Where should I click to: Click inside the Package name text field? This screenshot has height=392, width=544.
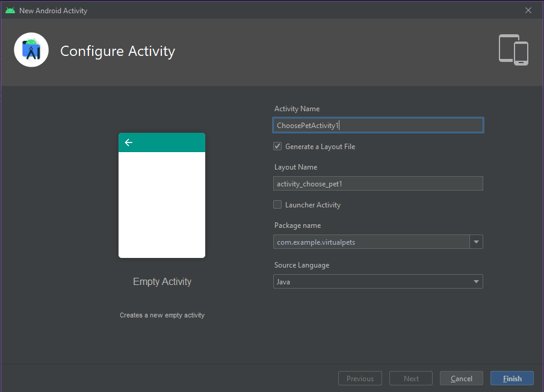click(x=371, y=242)
